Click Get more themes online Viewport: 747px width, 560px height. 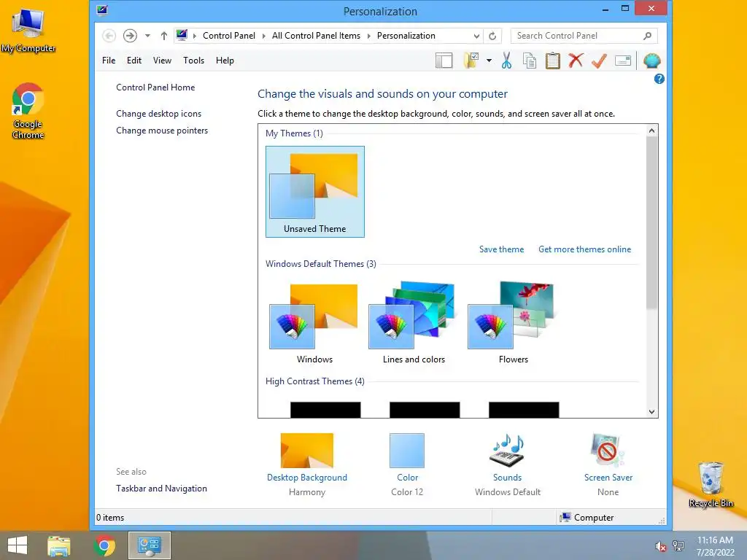coord(584,249)
